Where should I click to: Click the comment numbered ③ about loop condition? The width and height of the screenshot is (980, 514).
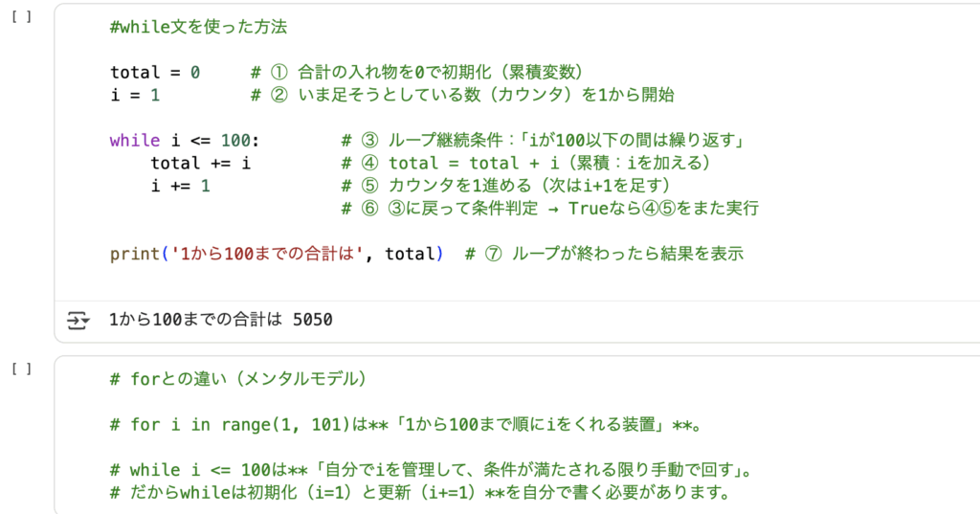546,141
